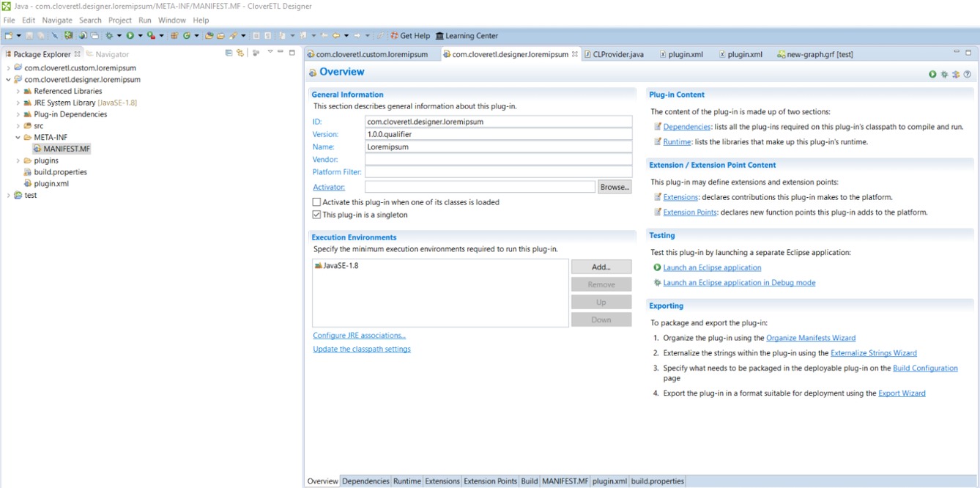Screen dimensions: 980x488
Task: Close the com.cloveretl.designer.loremipsum editor tab
Action: coord(575,53)
